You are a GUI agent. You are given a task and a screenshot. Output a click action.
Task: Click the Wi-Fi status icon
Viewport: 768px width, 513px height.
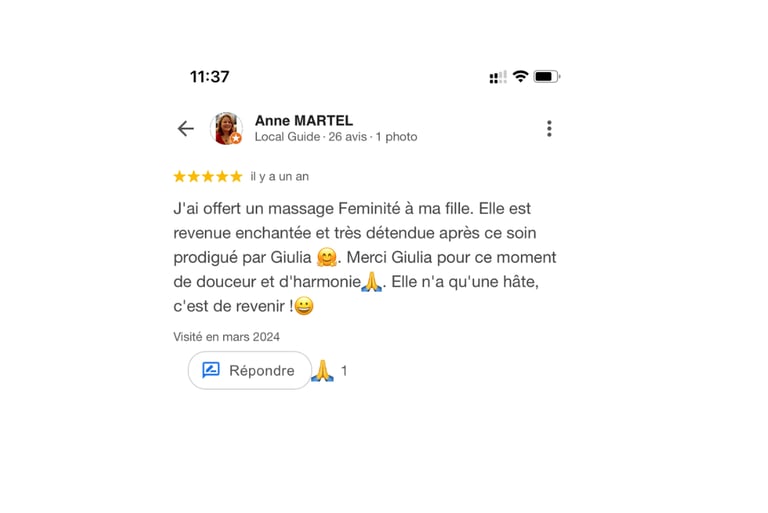click(x=520, y=76)
